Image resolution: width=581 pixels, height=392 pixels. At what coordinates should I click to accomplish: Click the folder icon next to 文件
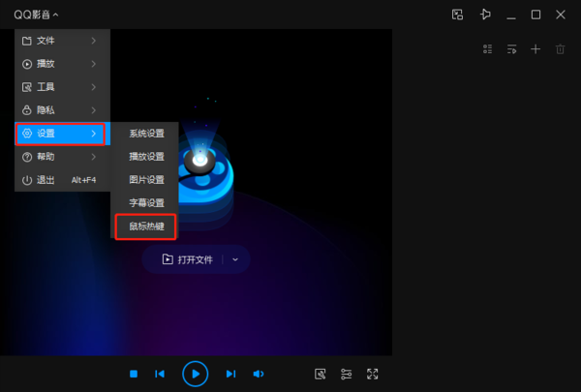tap(27, 41)
